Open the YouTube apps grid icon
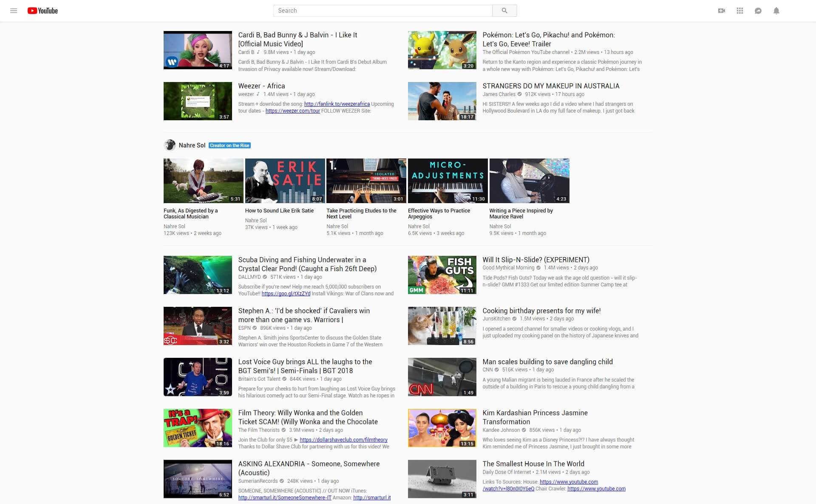Image resolution: width=816 pixels, height=504 pixels. [740, 11]
